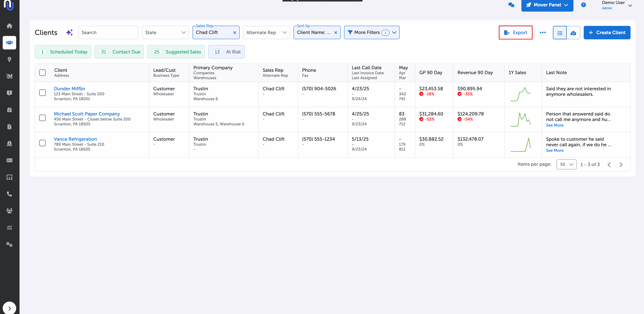Image resolution: width=644 pixels, height=314 pixels.
Task: Click the Export button
Action: coord(515,32)
